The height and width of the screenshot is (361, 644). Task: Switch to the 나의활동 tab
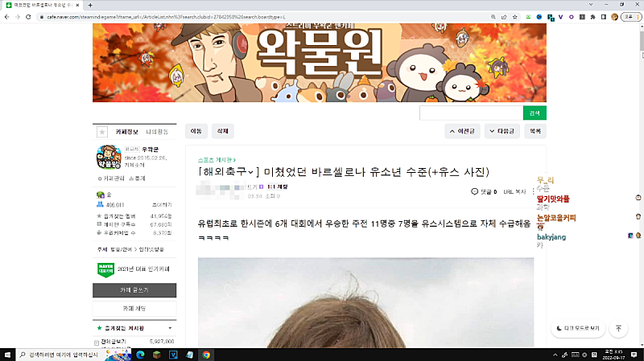pyautogui.click(x=157, y=132)
